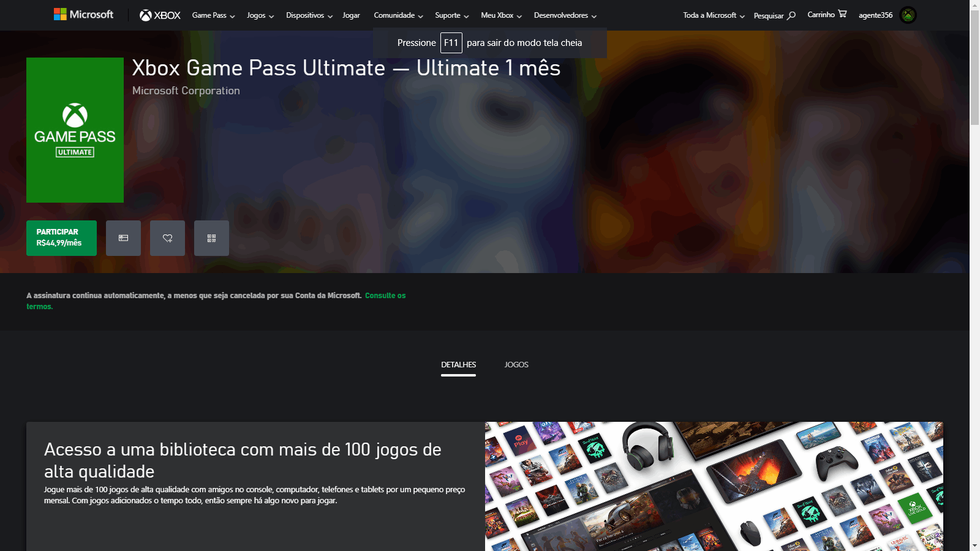Click the Microsoft logo
Image resolution: width=980 pixels, height=551 pixels.
point(83,14)
